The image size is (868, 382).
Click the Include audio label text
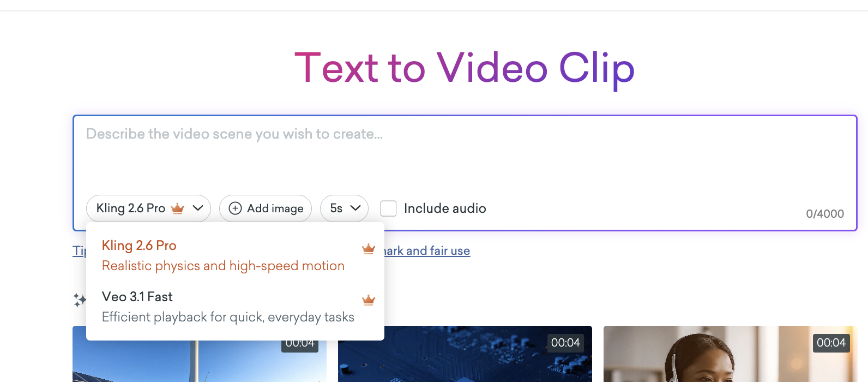(x=445, y=208)
